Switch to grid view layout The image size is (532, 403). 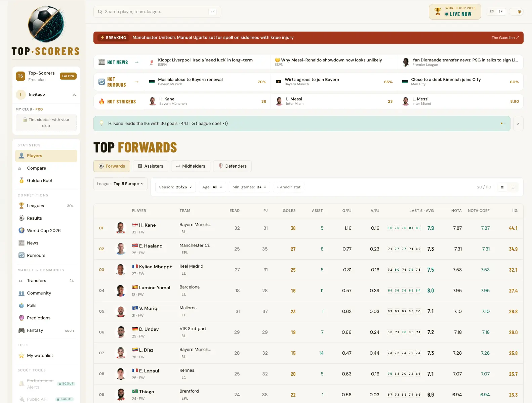click(513, 187)
